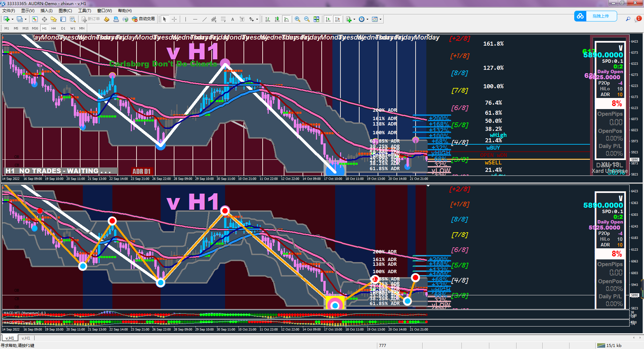Switch timeframe to M5
The image size is (644, 349).
(x=16, y=28)
